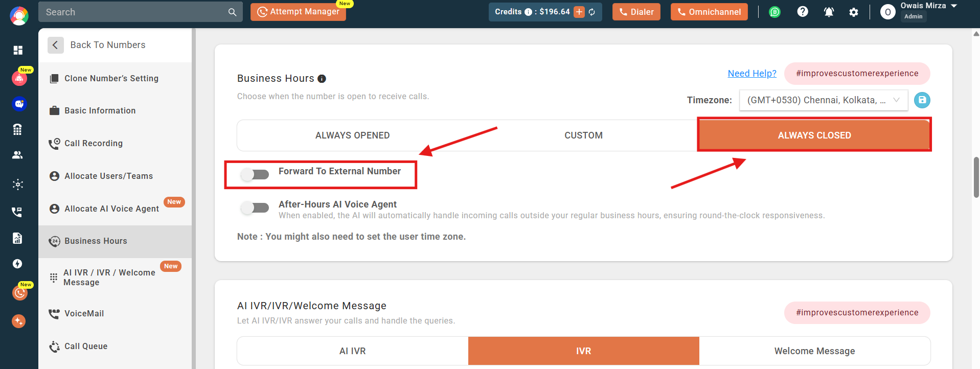Click the Credits $196.64 balance text

coord(532,12)
